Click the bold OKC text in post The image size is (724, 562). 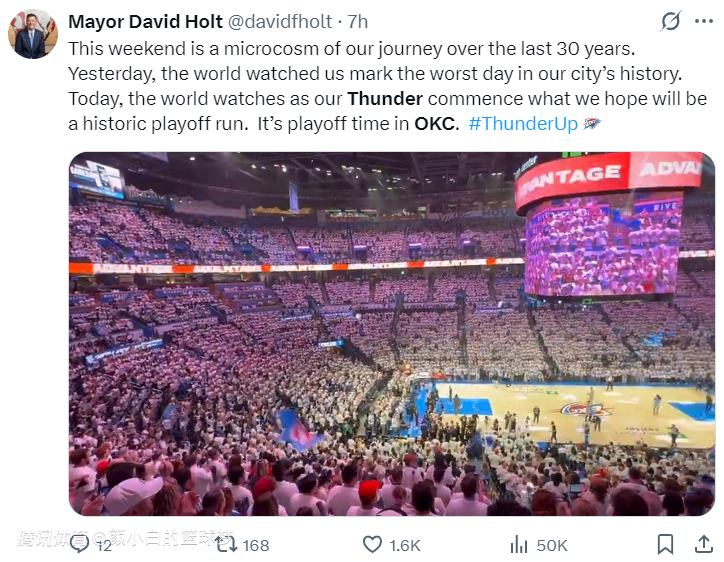click(x=435, y=124)
